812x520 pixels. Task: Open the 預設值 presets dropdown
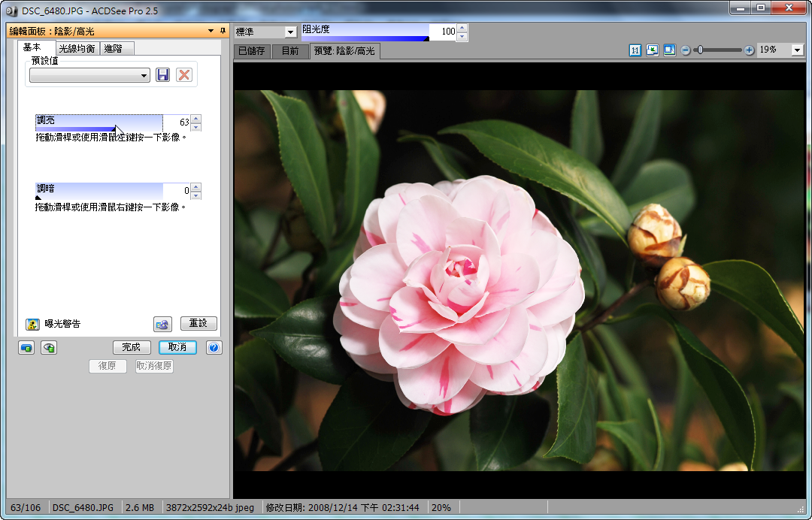point(89,76)
